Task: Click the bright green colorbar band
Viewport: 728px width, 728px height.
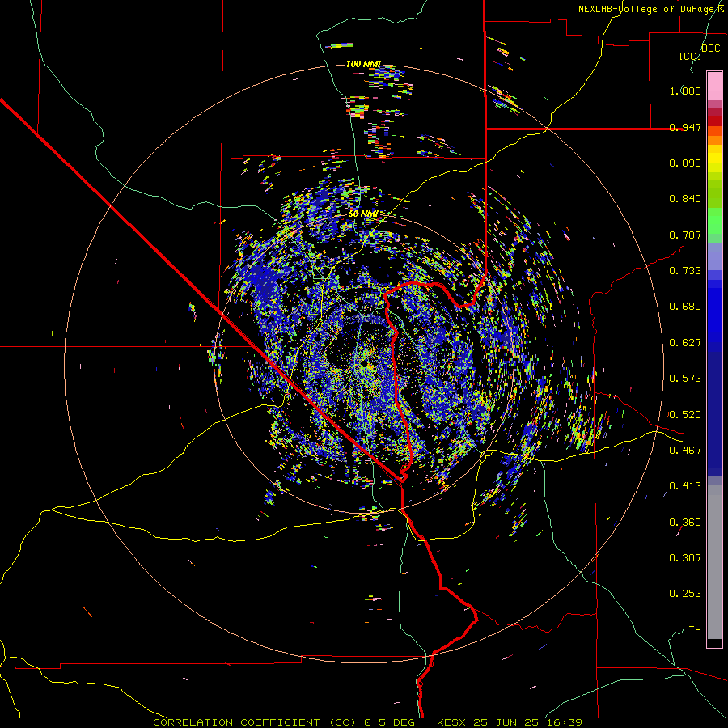Action: tap(714, 221)
